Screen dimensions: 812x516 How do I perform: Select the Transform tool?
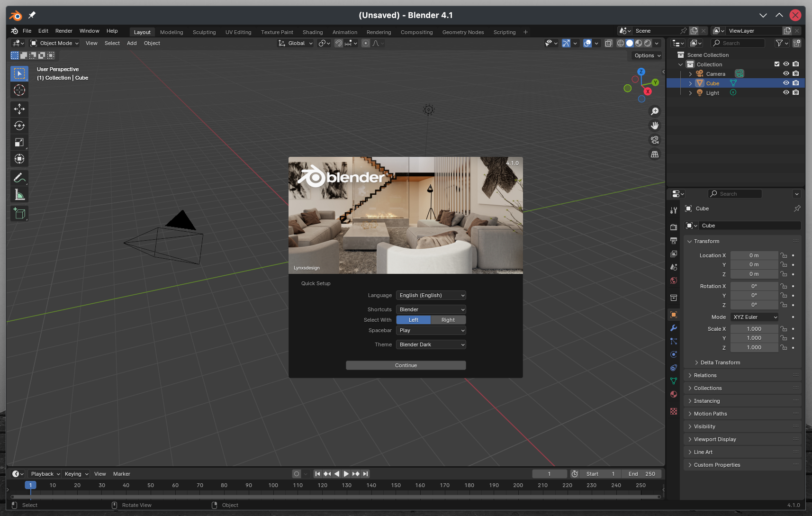(19, 159)
